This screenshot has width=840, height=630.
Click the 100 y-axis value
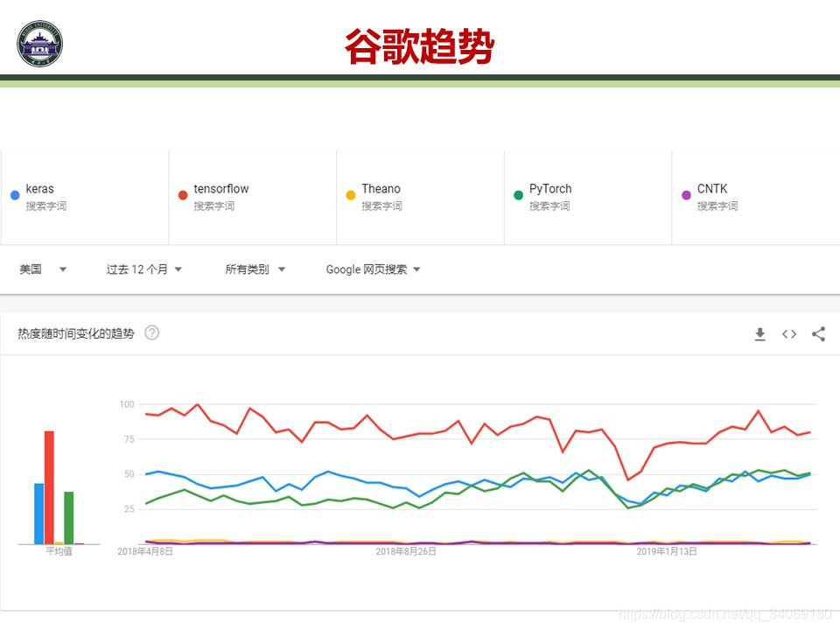[127, 404]
